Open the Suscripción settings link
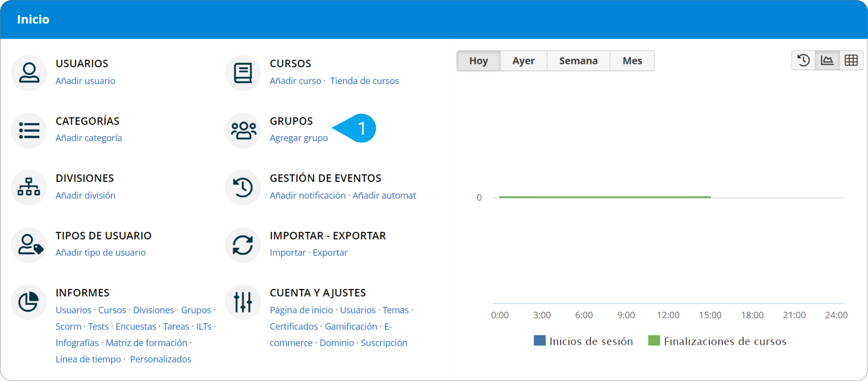The width and height of the screenshot is (868, 381). coord(384,343)
